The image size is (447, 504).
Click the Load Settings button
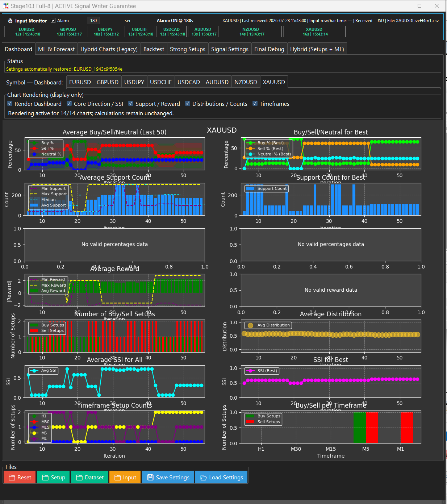click(x=221, y=477)
